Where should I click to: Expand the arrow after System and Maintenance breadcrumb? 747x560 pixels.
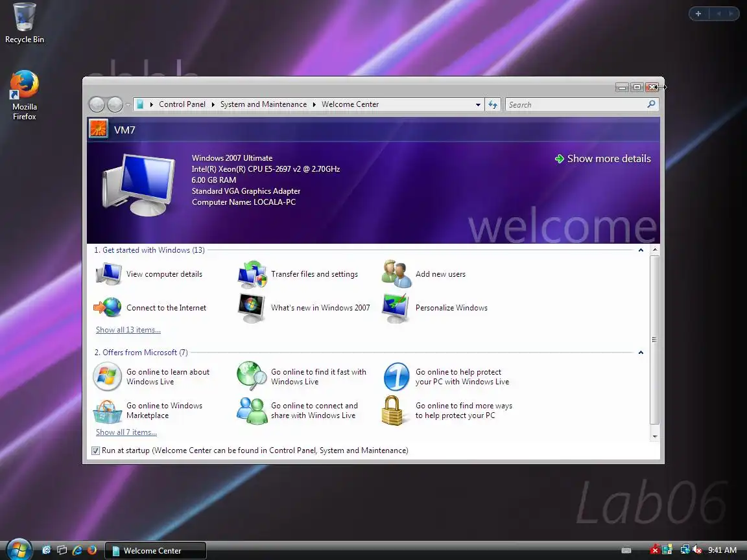click(x=314, y=104)
